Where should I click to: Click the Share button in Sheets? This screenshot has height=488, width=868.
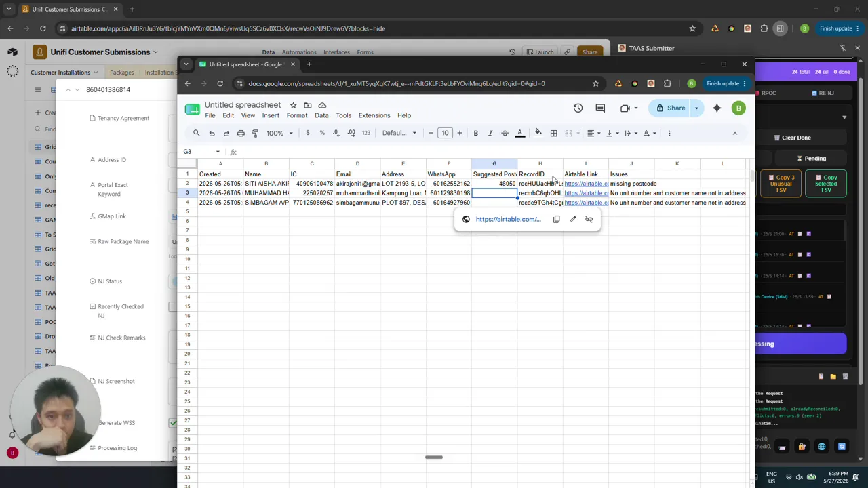[x=670, y=108]
